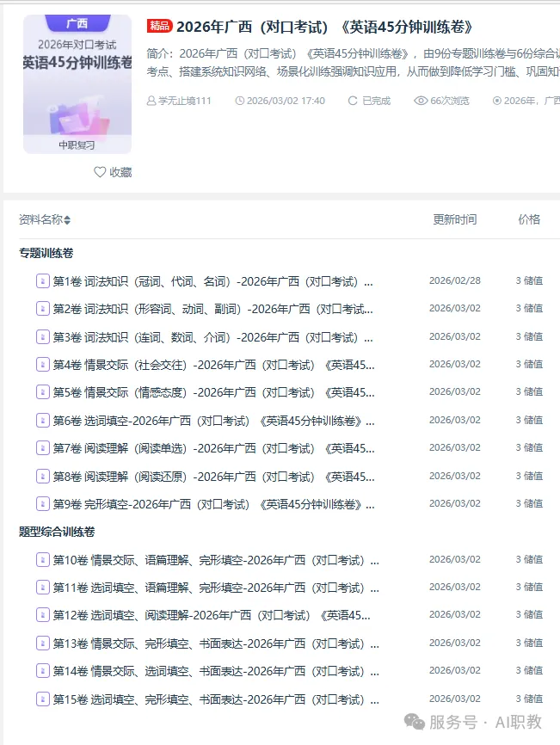Click the page title 2026年广西（对口考试）

325,27
